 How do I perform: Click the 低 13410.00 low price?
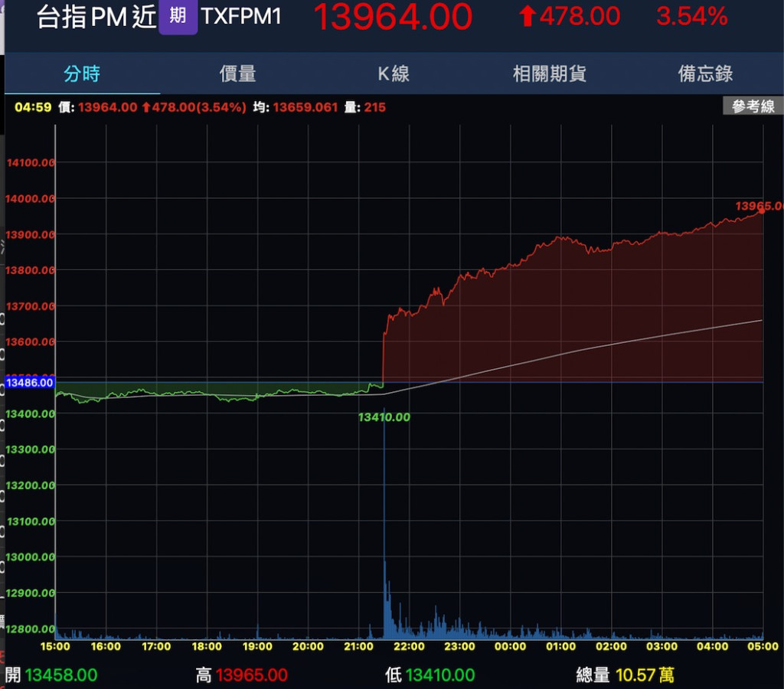pos(430,675)
